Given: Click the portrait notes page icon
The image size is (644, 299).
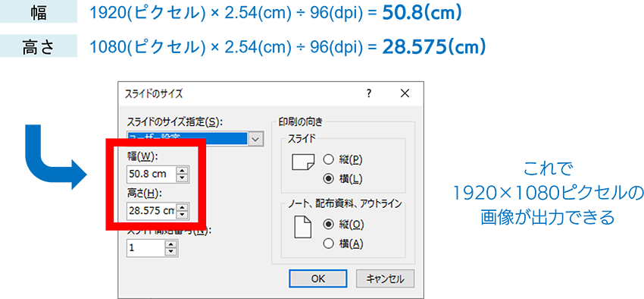Looking at the screenshot, I should tap(303, 228).
